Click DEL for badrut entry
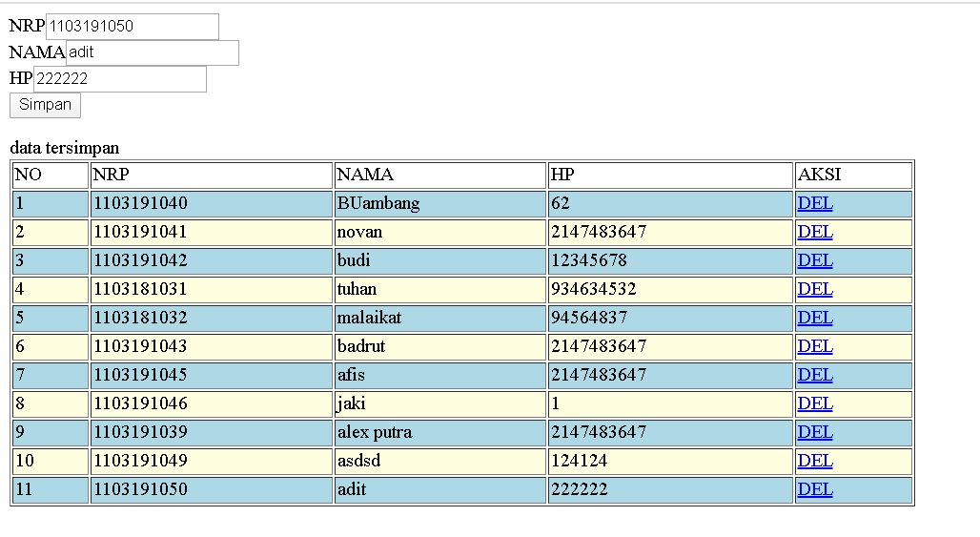This screenshot has width=980, height=537. tap(815, 346)
